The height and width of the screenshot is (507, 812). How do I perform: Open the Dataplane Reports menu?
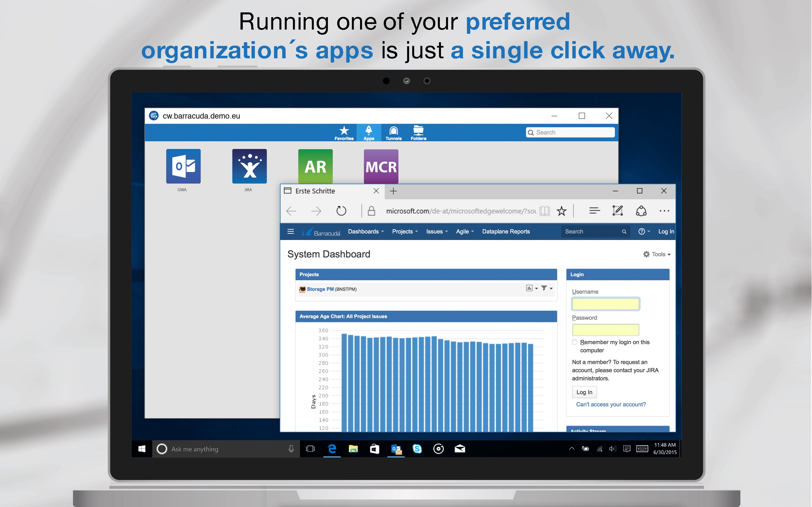click(506, 231)
